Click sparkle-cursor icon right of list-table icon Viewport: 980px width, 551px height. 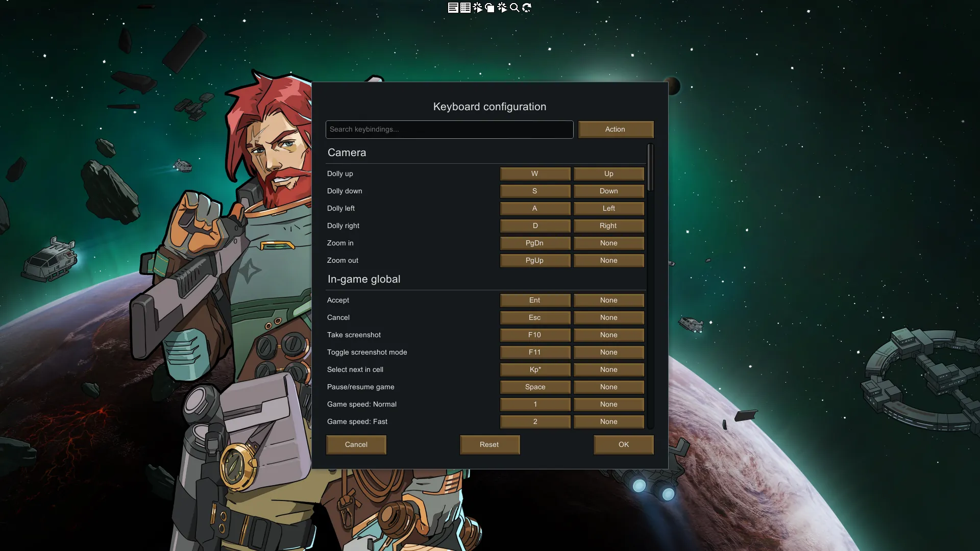tap(478, 8)
